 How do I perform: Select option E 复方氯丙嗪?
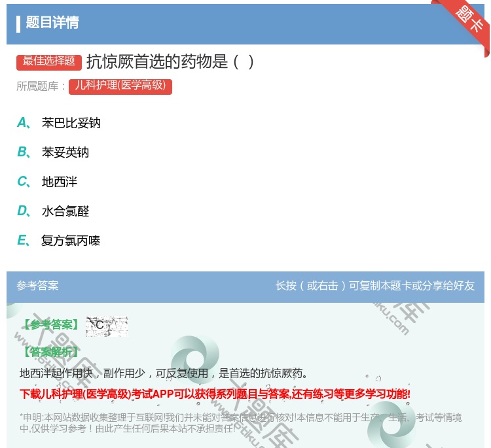[59, 241]
